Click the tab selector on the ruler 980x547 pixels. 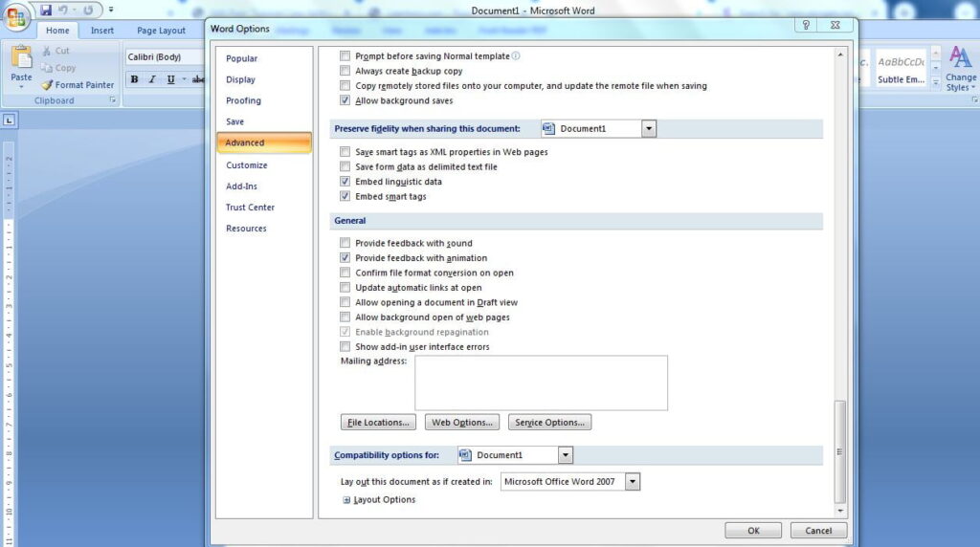(10, 120)
